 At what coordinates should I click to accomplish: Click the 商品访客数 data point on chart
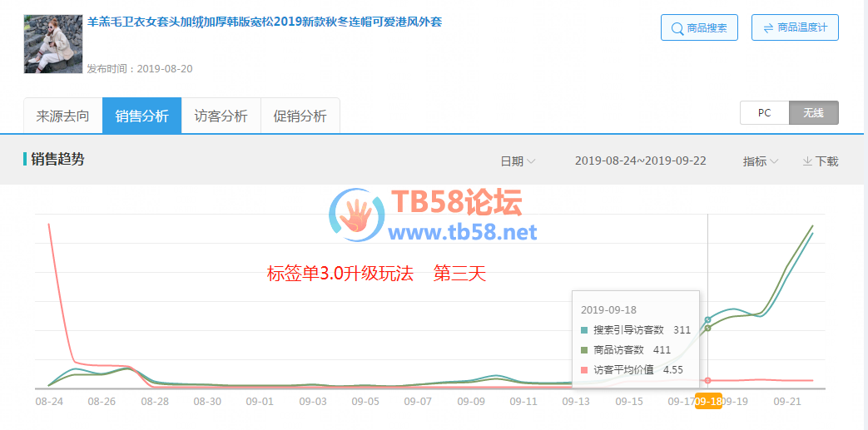pos(708,328)
